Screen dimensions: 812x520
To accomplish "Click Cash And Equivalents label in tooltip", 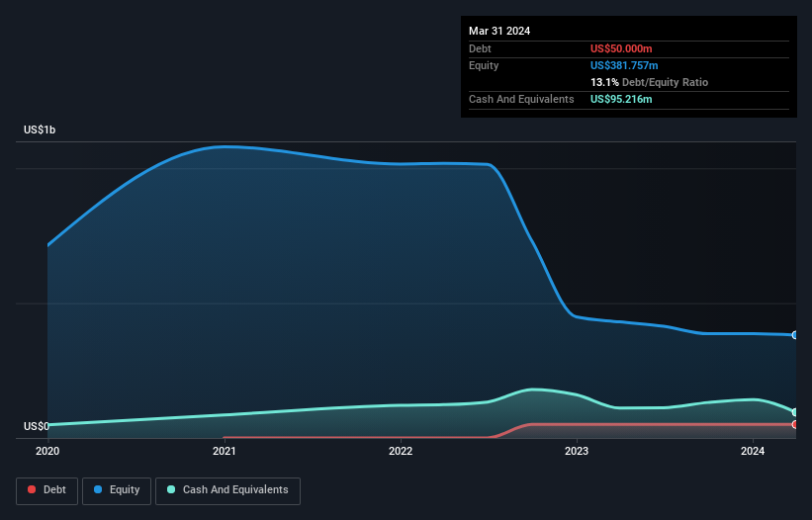I will click(521, 99).
